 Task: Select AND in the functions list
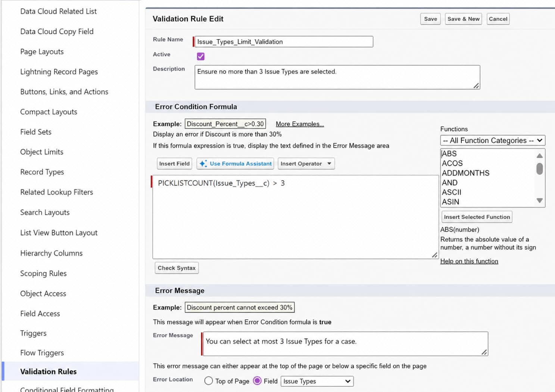tap(449, 183)
